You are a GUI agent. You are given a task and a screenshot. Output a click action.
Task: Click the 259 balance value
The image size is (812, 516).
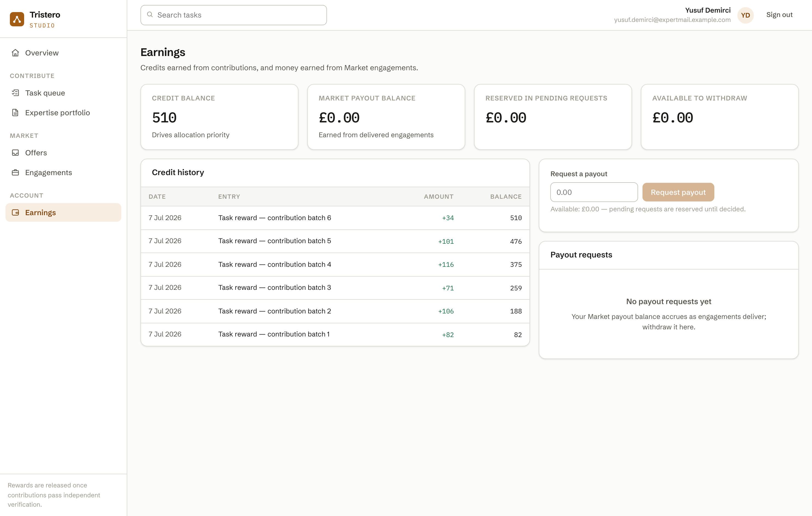coord(516,288)
